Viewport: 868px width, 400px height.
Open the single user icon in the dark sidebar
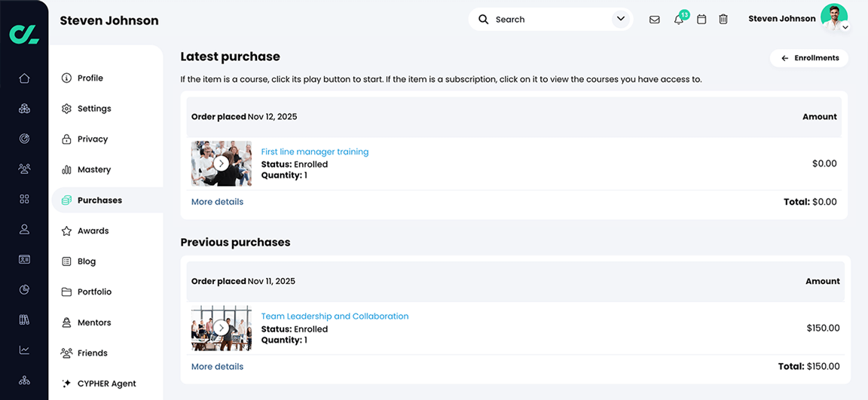(x=24, y=229)
